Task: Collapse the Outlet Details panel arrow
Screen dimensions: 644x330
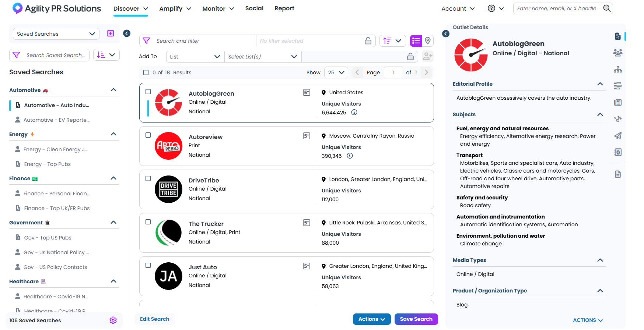Action: 446,34
